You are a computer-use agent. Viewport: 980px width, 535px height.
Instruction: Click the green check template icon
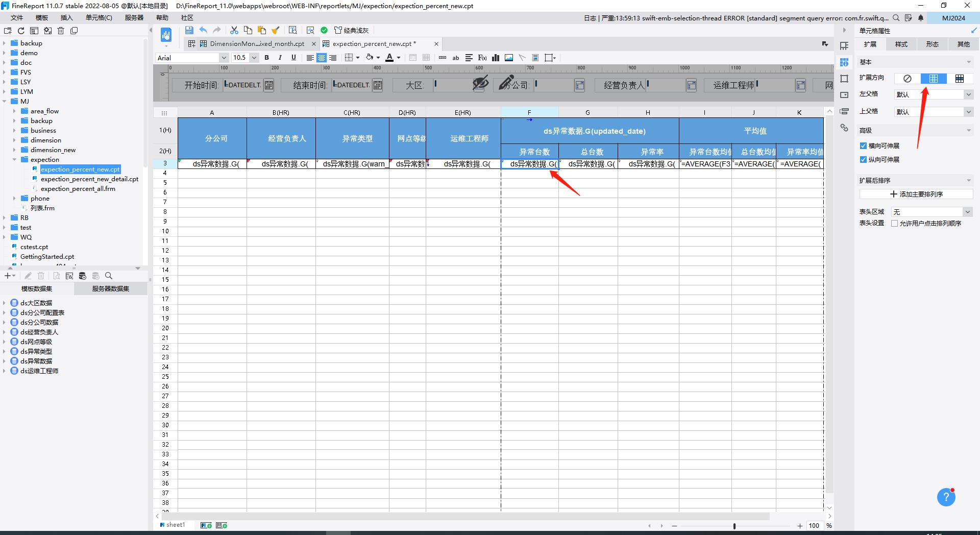point(324,30)
